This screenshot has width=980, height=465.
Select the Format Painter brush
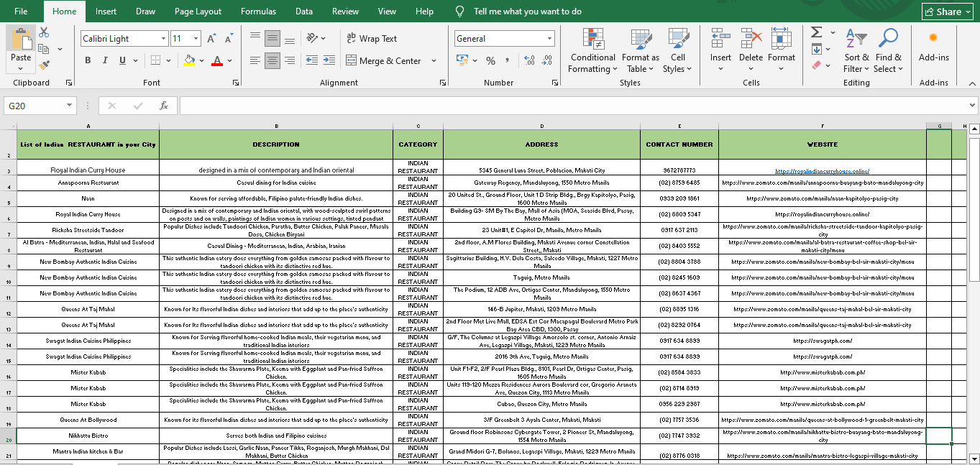pyautogui.click(x=44, y=65)
